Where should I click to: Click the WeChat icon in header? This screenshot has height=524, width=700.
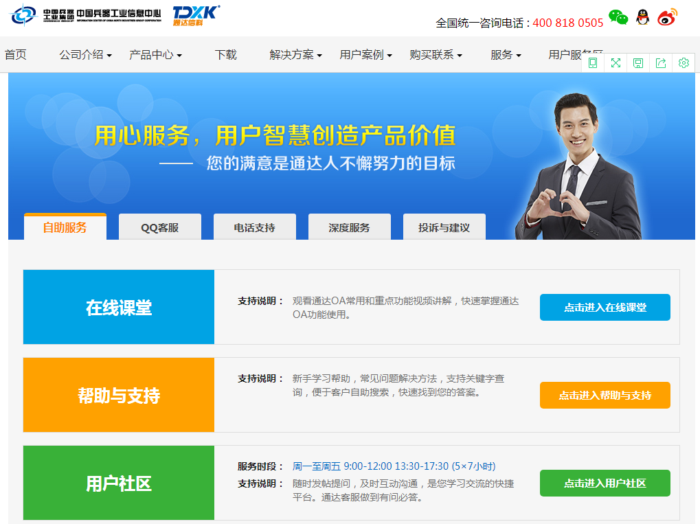pos(619,18)
